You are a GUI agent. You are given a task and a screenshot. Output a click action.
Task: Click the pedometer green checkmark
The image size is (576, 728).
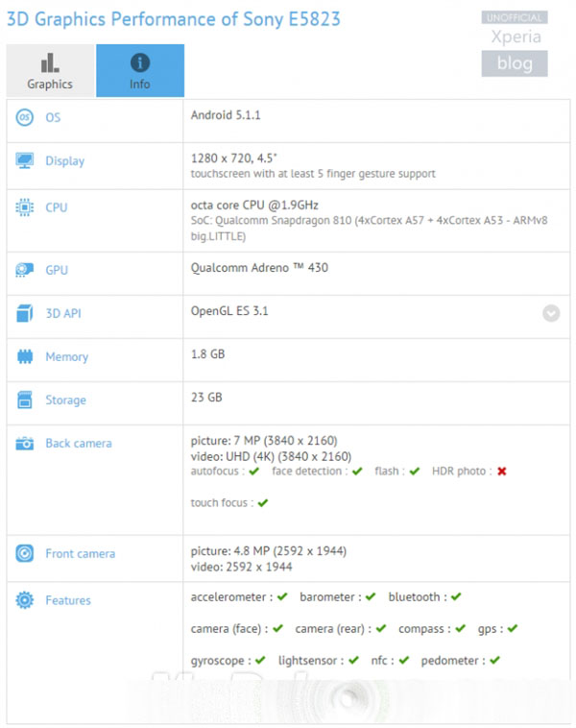(494, 660)
